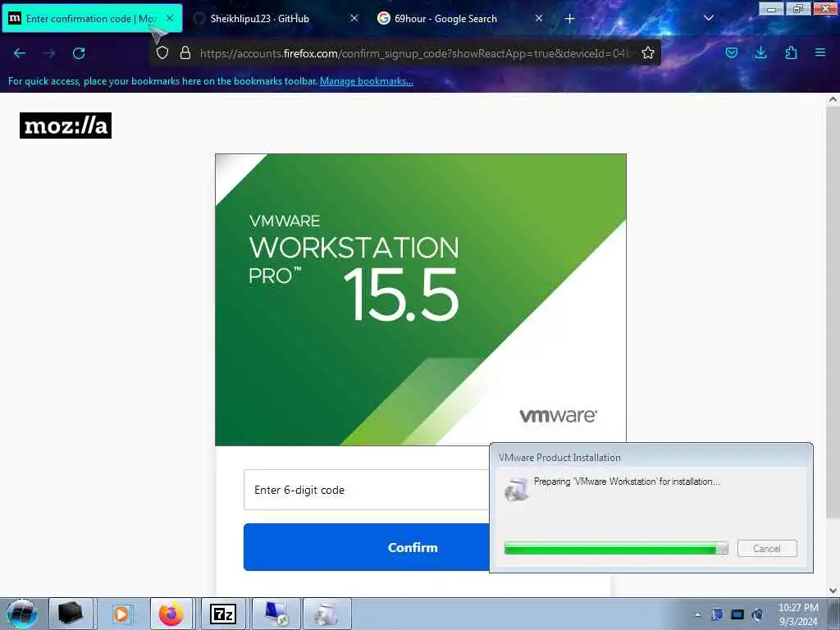Click the installer disc icon in the dialog
The height and width of the screenshot is (630, 840).
click(517, 489)
